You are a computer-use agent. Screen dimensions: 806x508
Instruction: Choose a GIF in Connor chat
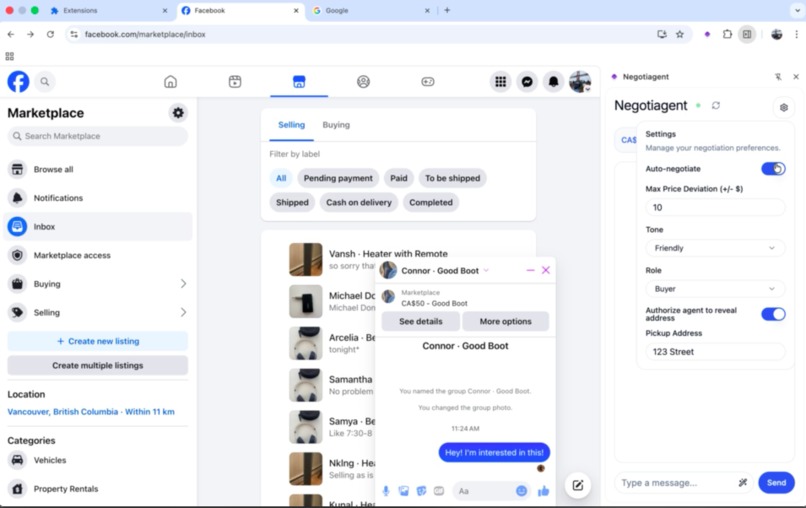[x=438, y=491]
